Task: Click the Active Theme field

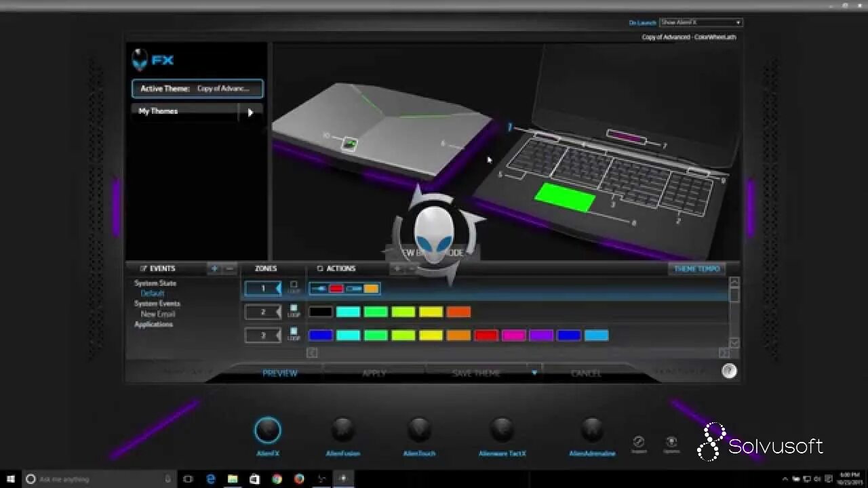Action: (x=197, y=88)
